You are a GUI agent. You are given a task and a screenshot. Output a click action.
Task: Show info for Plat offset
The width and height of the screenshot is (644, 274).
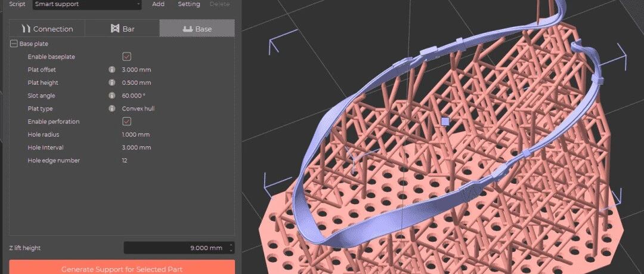112,69
